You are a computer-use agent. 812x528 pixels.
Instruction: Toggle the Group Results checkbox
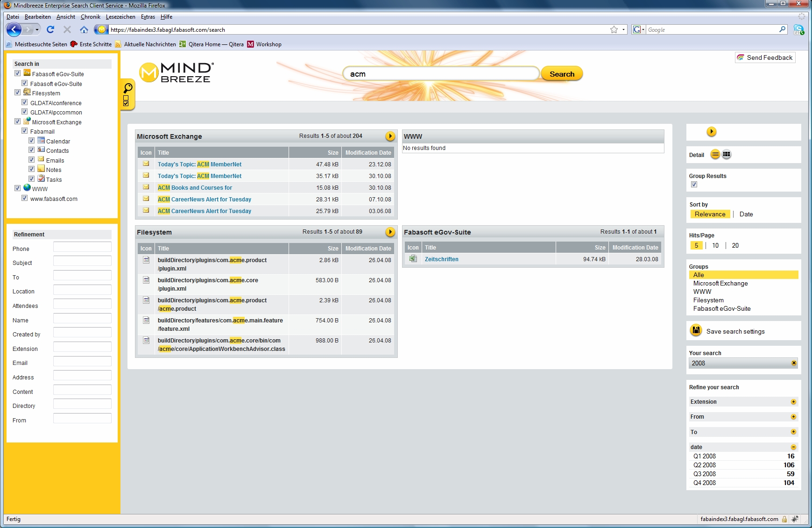click(694, 184)
